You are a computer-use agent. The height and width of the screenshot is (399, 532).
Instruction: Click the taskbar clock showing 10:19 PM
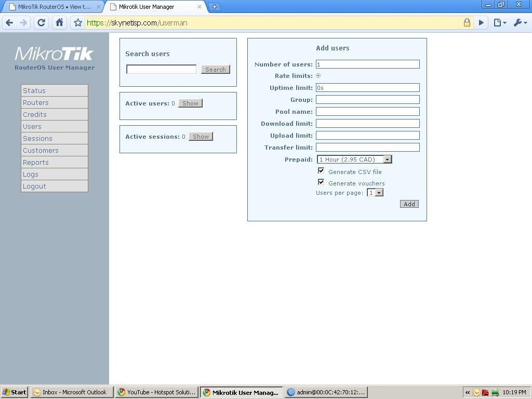tap(514, 392)
